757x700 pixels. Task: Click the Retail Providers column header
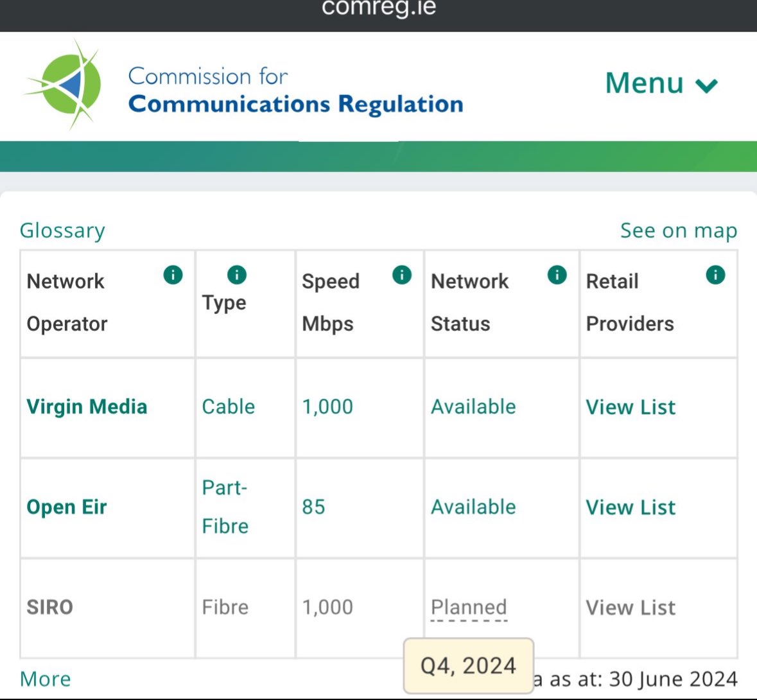pos(659,304)
